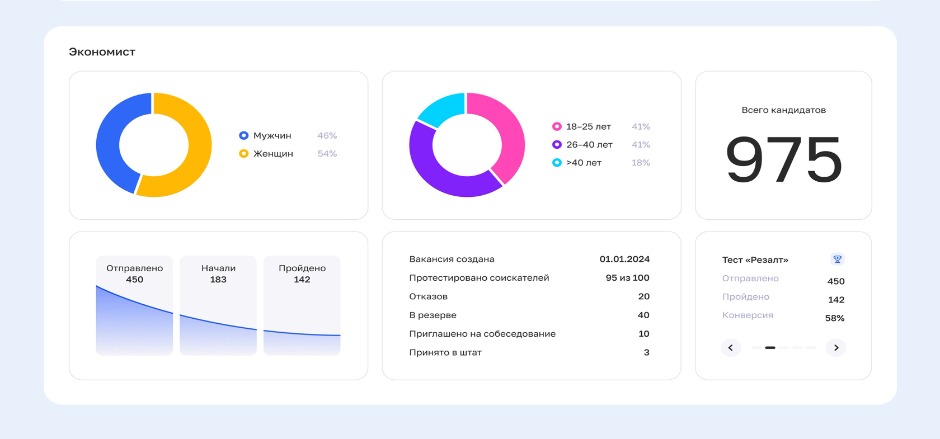Screen dimensions: 940x439
Task: Open the Начали 183 funnel column
Action: (218, 305)
